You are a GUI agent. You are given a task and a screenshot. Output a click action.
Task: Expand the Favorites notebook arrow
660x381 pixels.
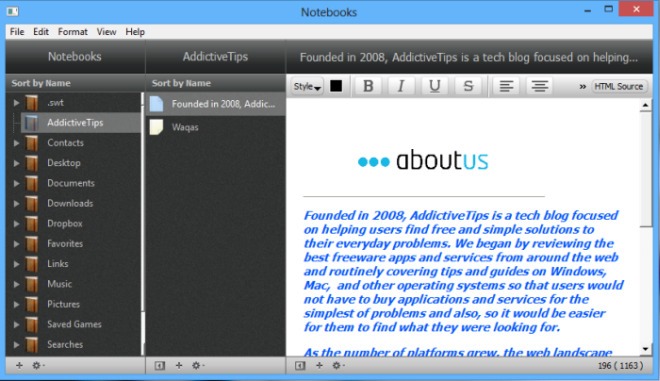pyautogui.click(x=16, y=244)
